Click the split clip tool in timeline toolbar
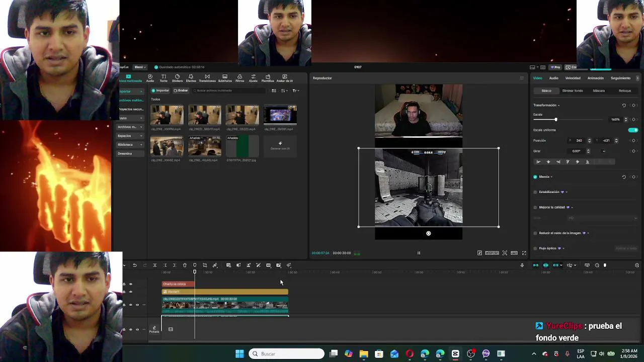Viewport: 644px width, 362px height. click(154, 265)
